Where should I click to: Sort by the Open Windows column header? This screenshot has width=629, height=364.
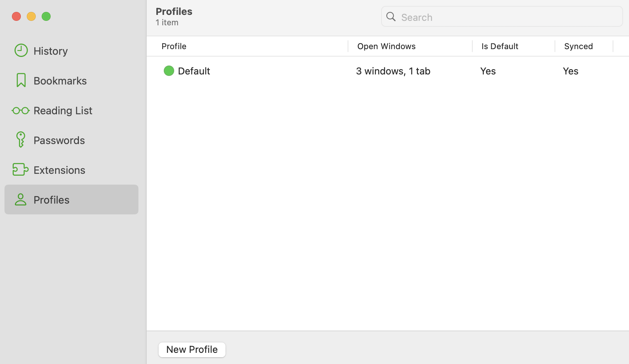click(386, 46)
